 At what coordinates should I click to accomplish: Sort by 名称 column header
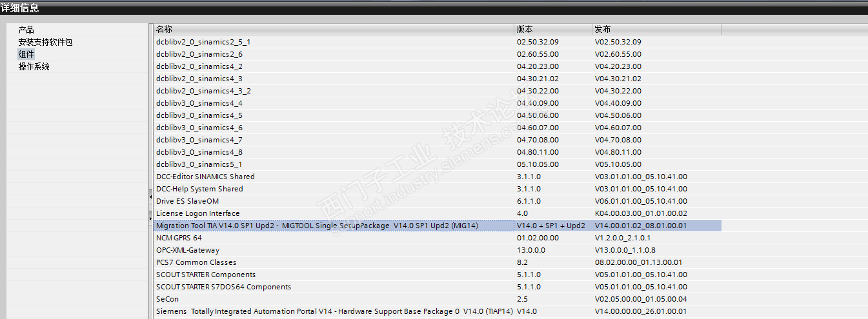point(334,30)
